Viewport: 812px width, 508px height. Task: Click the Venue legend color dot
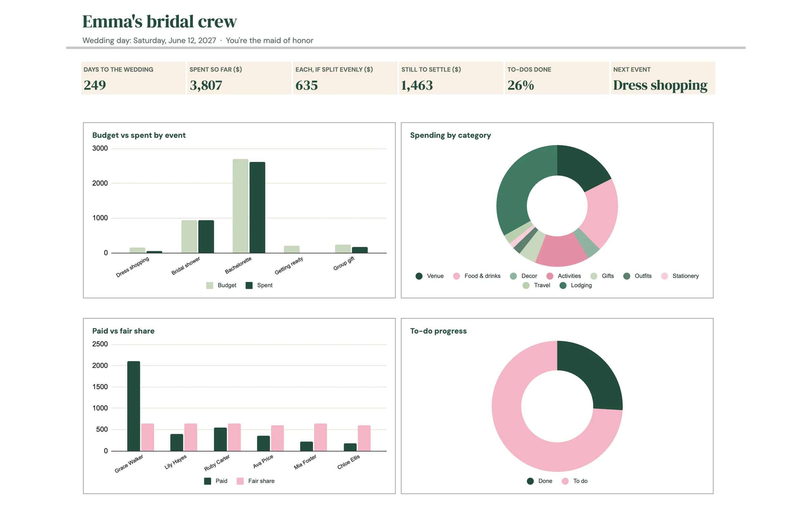click(x=419, y=276)
